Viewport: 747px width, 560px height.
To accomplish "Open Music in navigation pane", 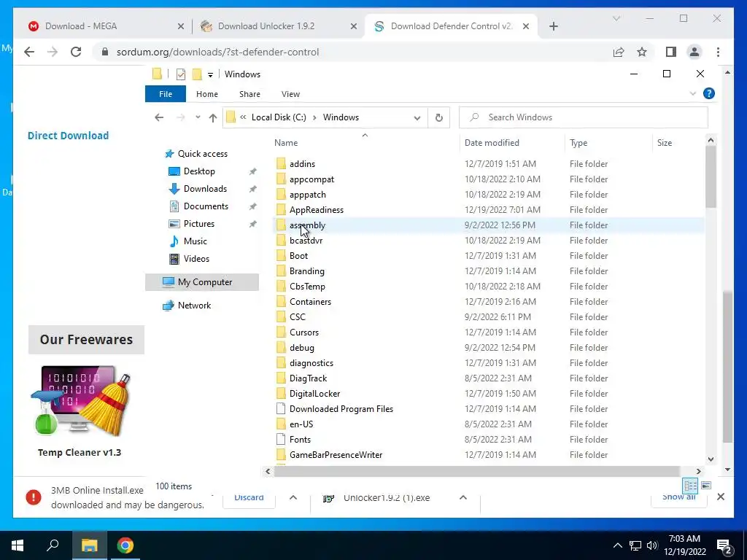I will pyautogui.click(x=195, y=241).
